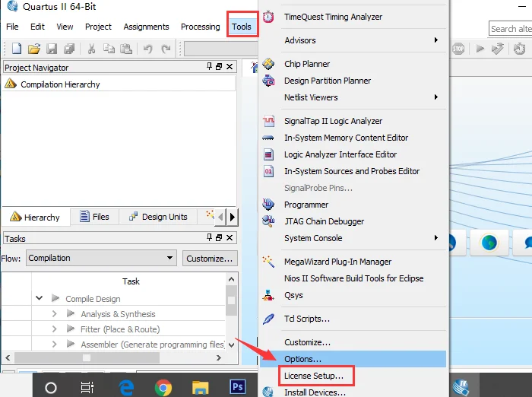This screenshot has width=532, height=397.
Task: Expand the Analysis & Synthesis task
Action: pos(54,313)
